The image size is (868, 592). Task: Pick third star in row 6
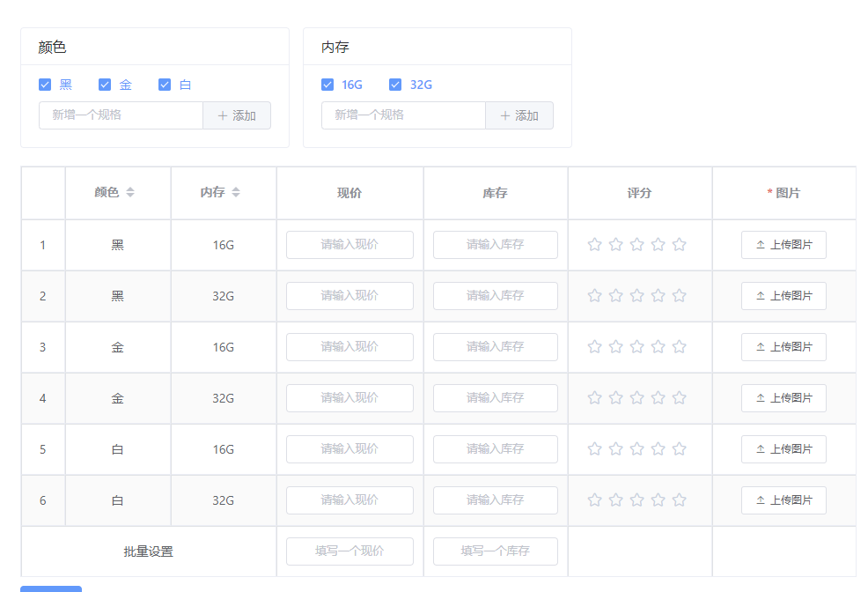click(637, 500)
